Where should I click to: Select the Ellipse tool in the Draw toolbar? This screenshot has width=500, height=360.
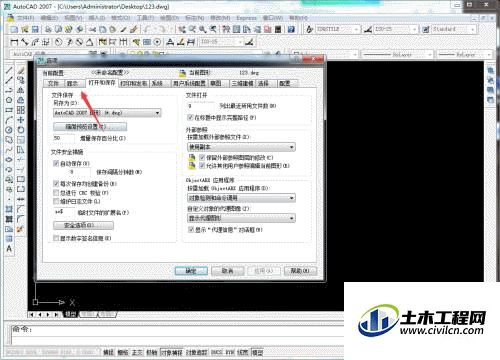(9, 160)
